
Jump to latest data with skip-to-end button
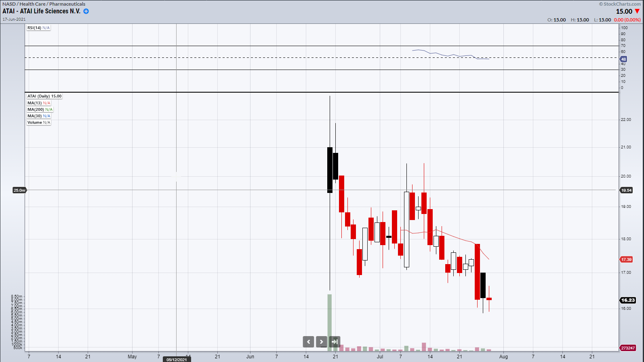pyautogui.click(x=335, y=342)
